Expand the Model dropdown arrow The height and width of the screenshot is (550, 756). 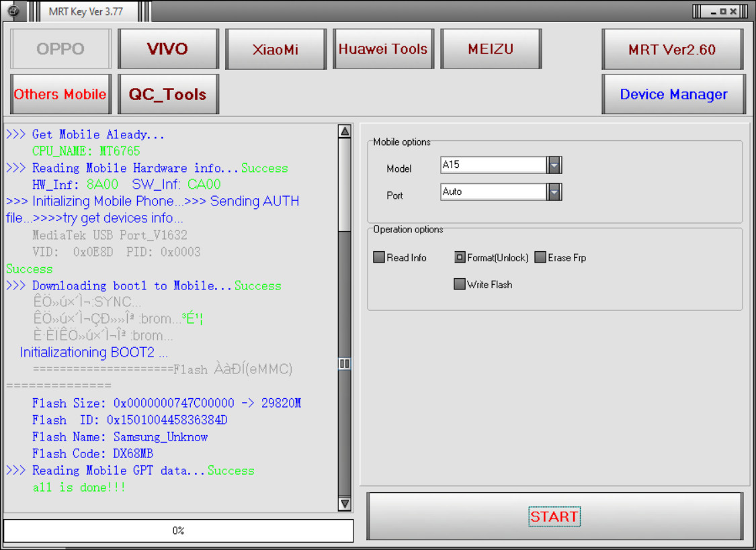coord(554,165)
